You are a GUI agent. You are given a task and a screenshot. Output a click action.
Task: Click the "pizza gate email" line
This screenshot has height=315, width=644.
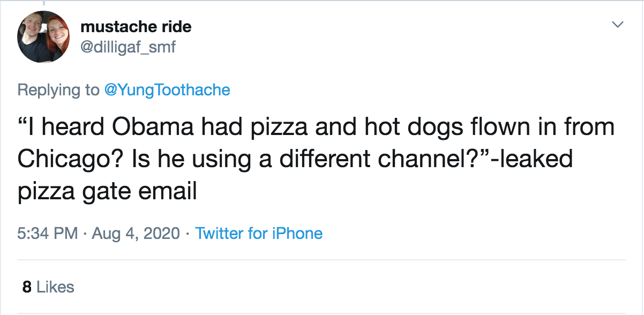click(107, 191)
